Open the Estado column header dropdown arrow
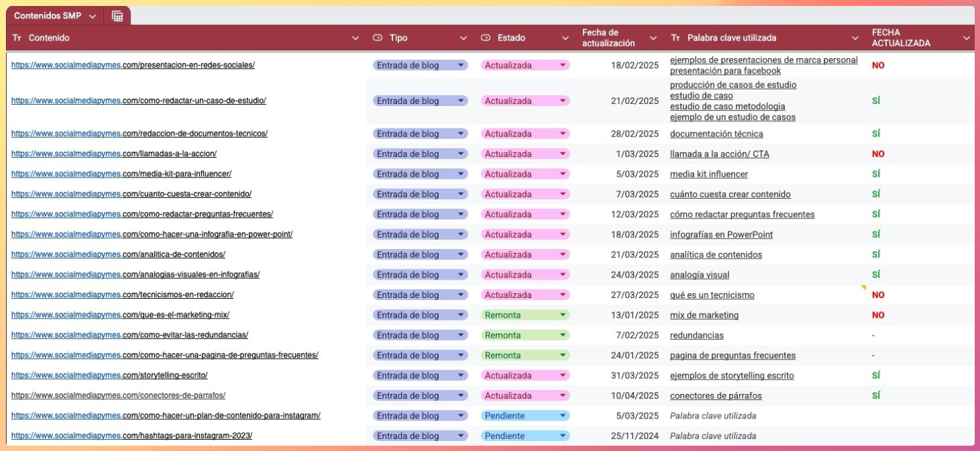Image resolution: width=980 pixels, height=451 pixels. (x=565, y=38)
